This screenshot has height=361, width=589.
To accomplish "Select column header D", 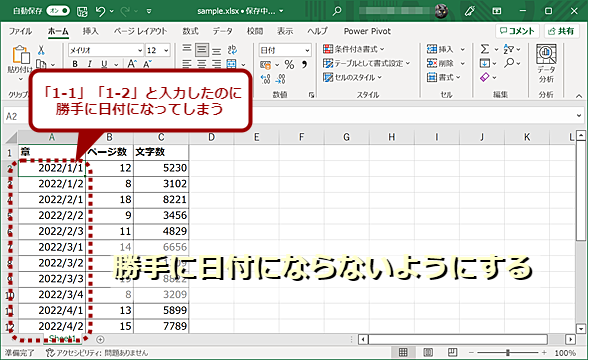I will 211,137.
